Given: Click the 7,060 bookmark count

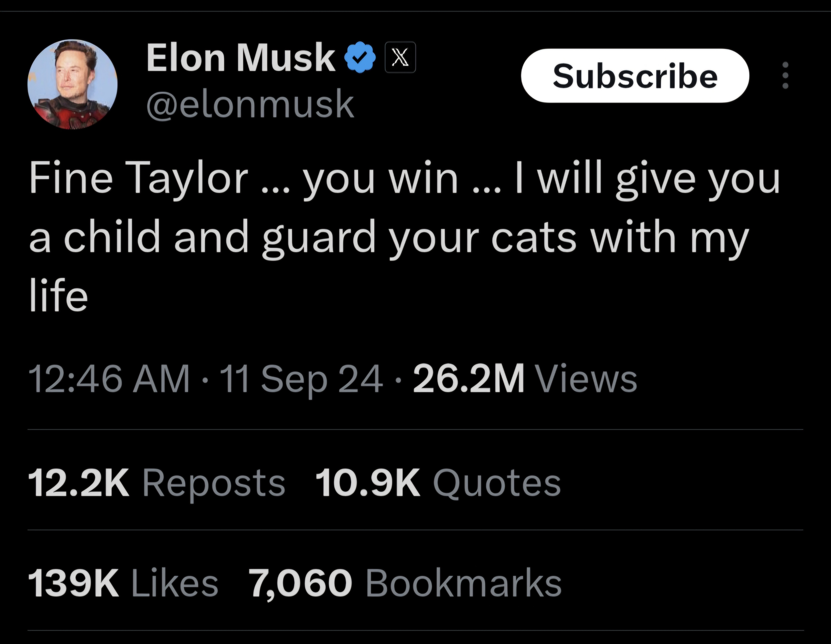Looking at the screenshot, I should coord(301,583).
